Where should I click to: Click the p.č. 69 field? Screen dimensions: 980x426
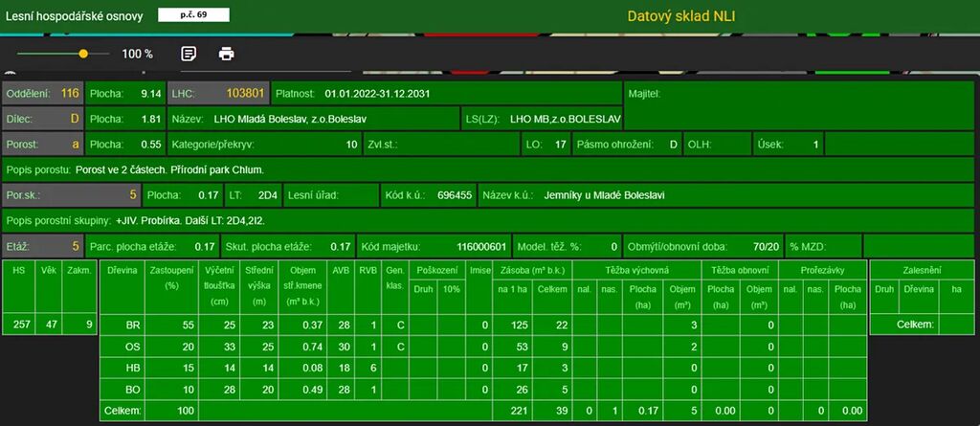(x=193, y=15)
